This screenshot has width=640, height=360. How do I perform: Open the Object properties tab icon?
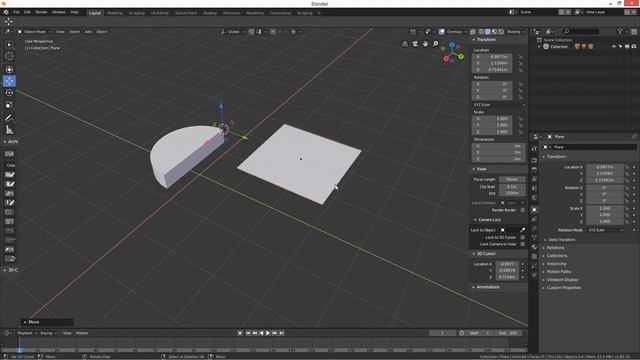tap(534, 209)
